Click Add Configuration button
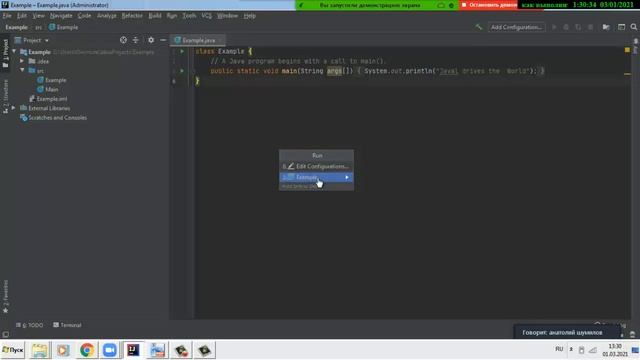 (516, 27)
